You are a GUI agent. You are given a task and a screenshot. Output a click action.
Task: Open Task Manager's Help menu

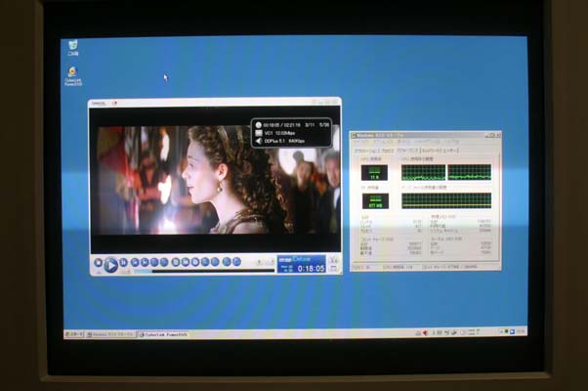click(x=452, y=142)
